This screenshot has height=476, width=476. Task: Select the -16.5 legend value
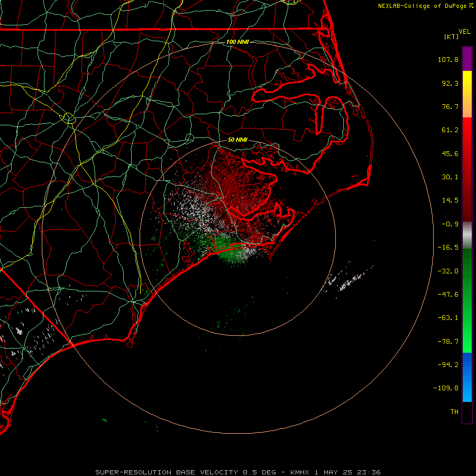(448, 248)
